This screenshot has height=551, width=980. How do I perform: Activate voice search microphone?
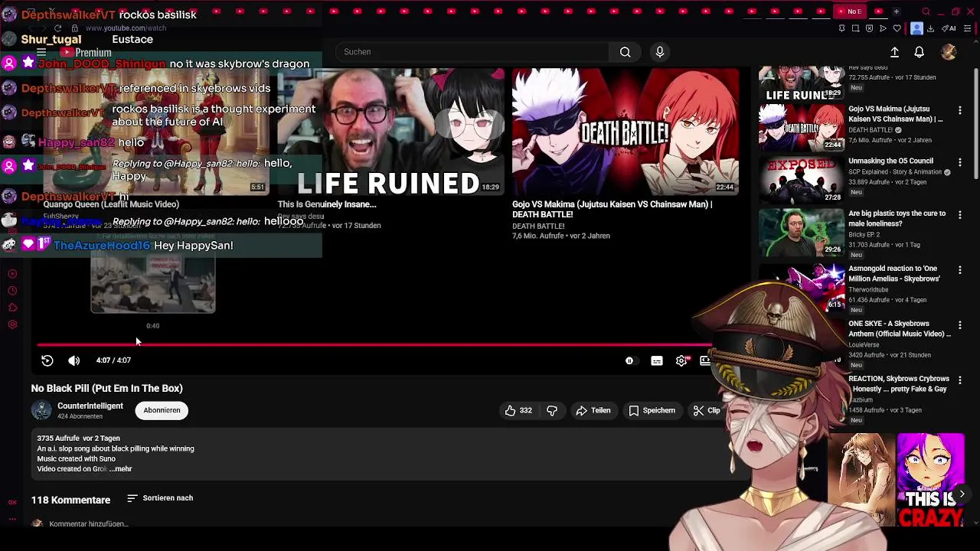pyautogui.click(x=660, y=52)
